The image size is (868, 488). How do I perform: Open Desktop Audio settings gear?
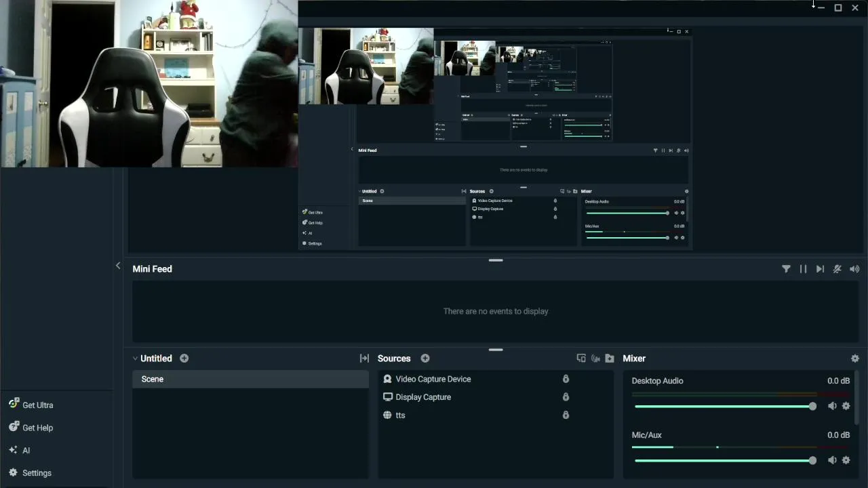846,406
